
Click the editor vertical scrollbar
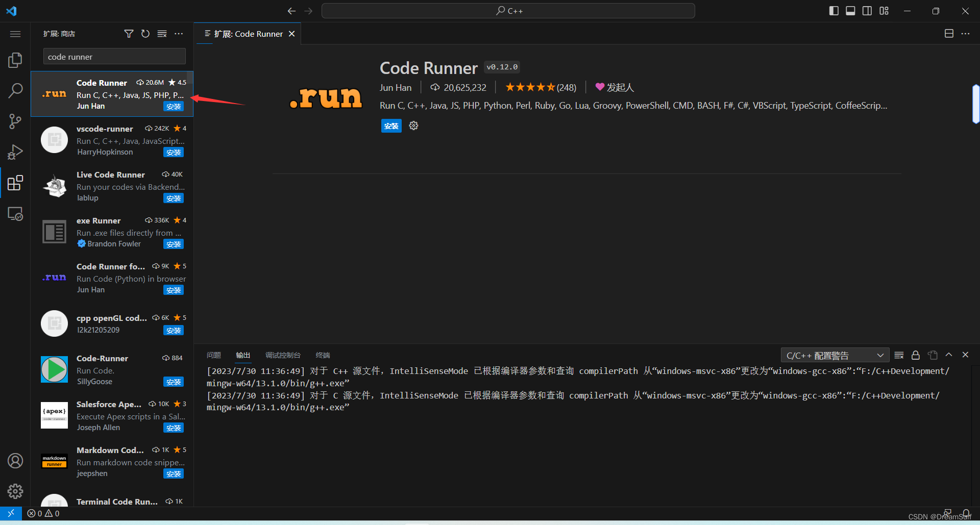[976, 104]
